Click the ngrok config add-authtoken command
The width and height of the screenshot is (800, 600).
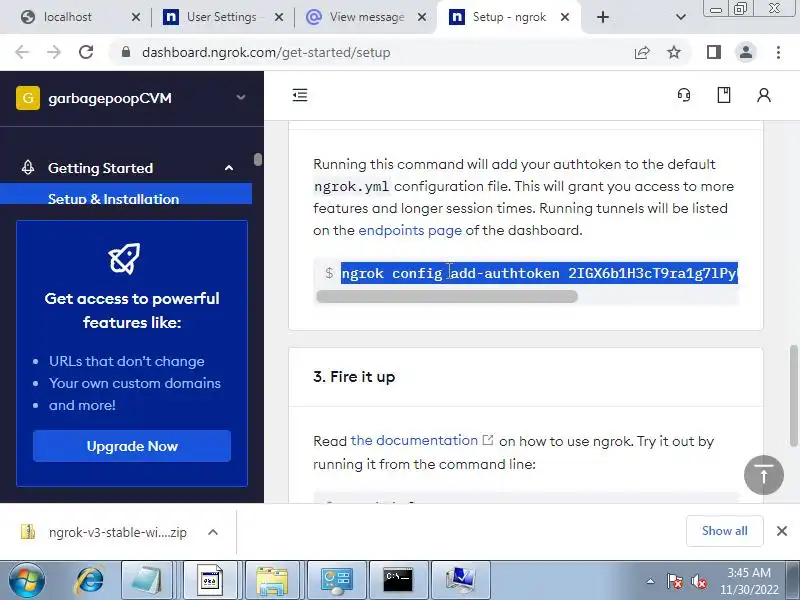[539, 273]
